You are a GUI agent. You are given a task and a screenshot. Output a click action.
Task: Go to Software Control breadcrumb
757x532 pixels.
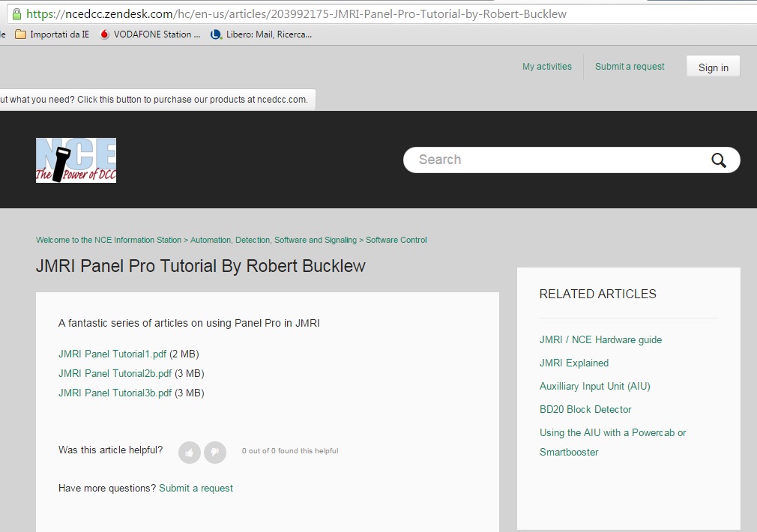(x=396, y=240)
